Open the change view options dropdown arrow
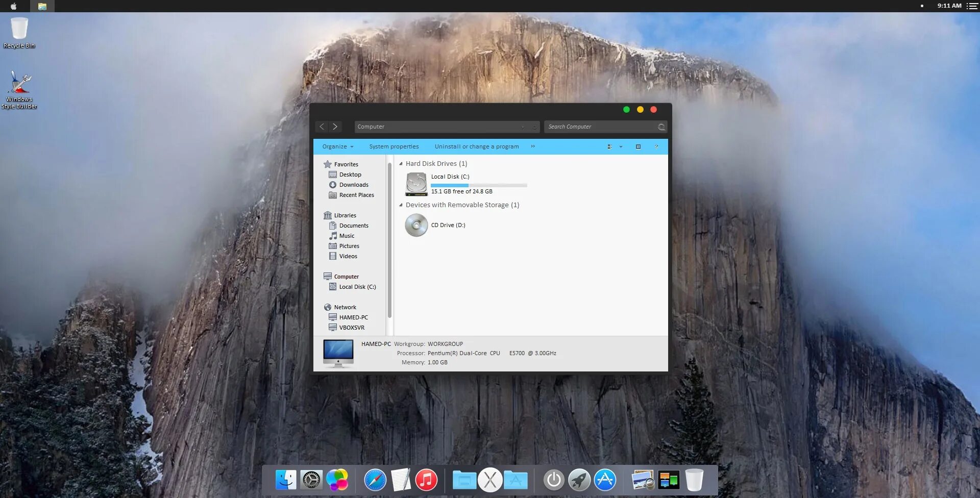Viewport: 980px width, 498px height. pos(621,146)
